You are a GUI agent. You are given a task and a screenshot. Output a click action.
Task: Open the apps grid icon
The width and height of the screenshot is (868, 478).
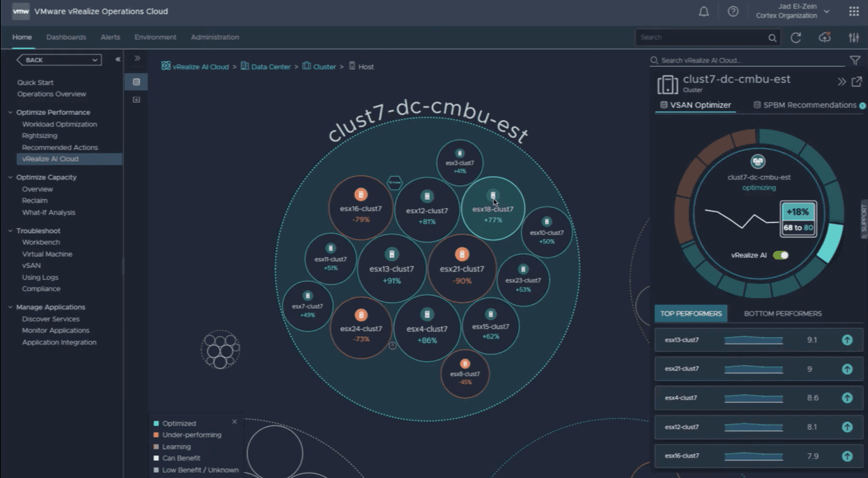854,11
